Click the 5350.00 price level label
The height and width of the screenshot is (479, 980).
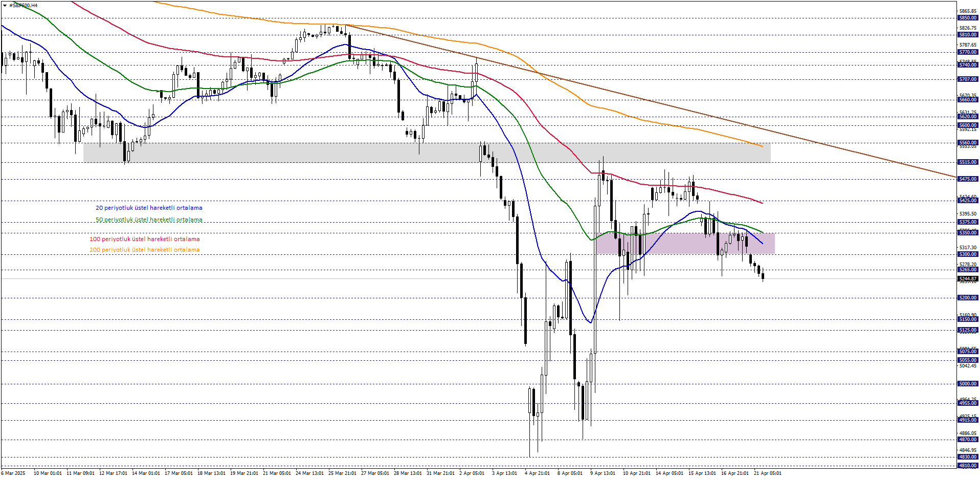[968, 233]
